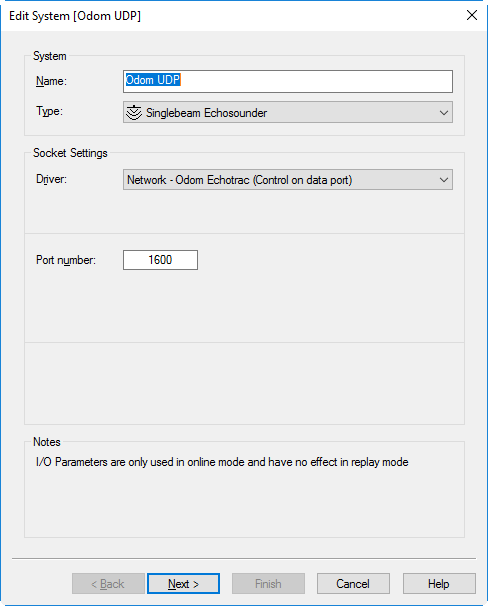Click into the Port number field showing 1600
This screenshot has height=606, width=488.
tap(160, 260)
